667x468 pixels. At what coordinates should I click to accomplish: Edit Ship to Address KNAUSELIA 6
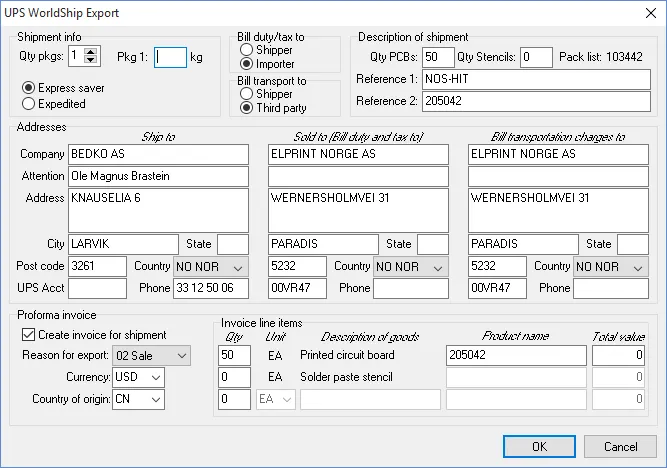pos(158,211)
